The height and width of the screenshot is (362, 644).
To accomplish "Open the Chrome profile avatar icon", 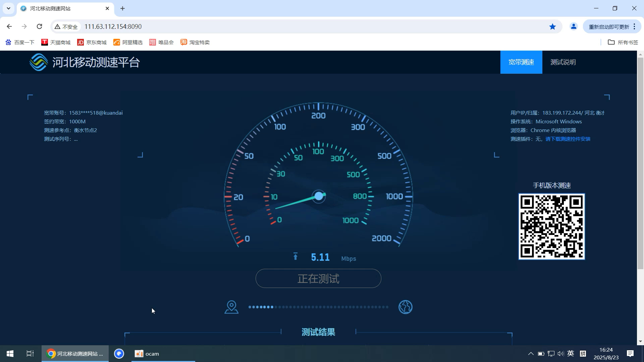I will click(x=574, y=26).
